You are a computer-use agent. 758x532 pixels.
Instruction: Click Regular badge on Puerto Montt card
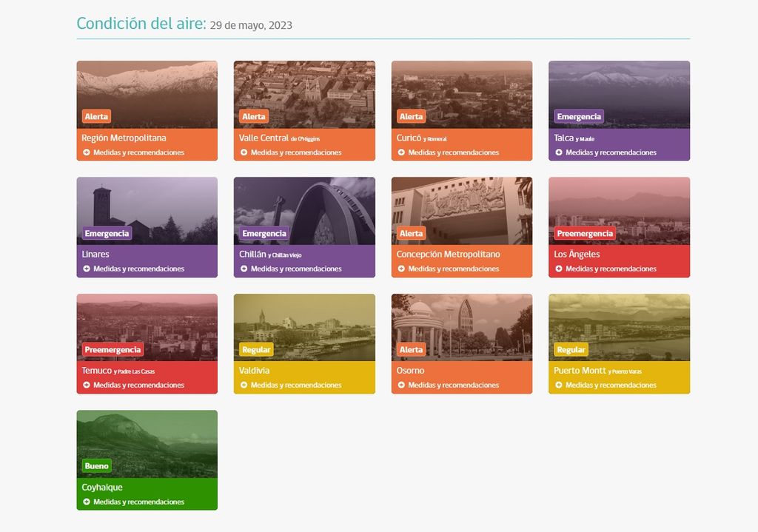point(571,349)
